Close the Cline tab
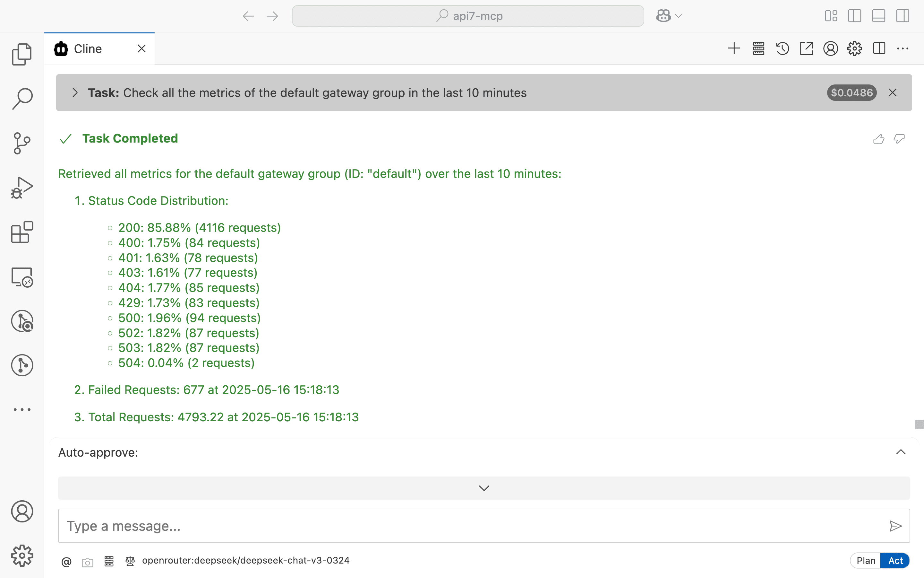Image resolution: width=924 pixels, height=578 pixels. (x=142, y=48)
